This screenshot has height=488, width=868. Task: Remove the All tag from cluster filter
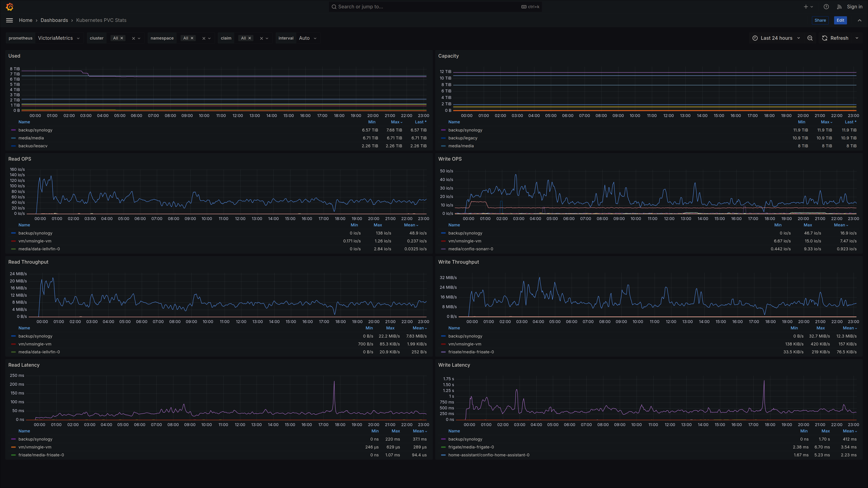(122, 38)
